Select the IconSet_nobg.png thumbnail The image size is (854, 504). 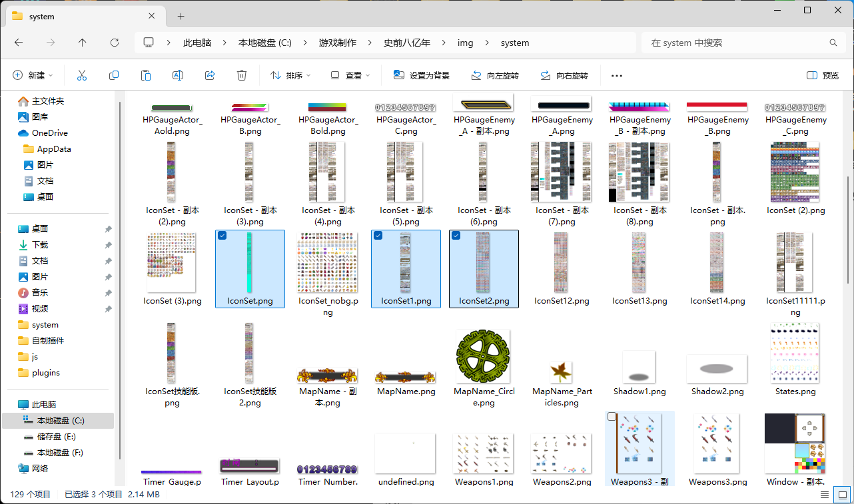[x=327, y=262]
